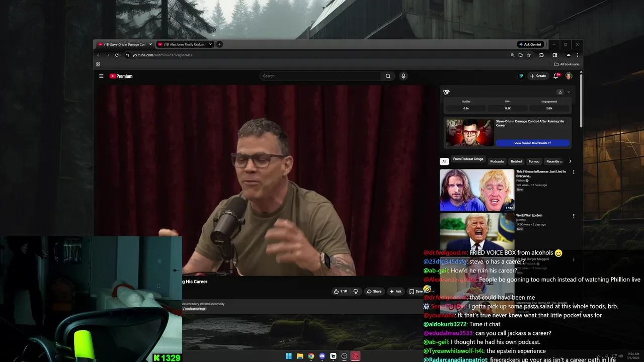Open the browser extensions puzzle icon
This screenshot has height=362, width=644.
coord(541,55)
